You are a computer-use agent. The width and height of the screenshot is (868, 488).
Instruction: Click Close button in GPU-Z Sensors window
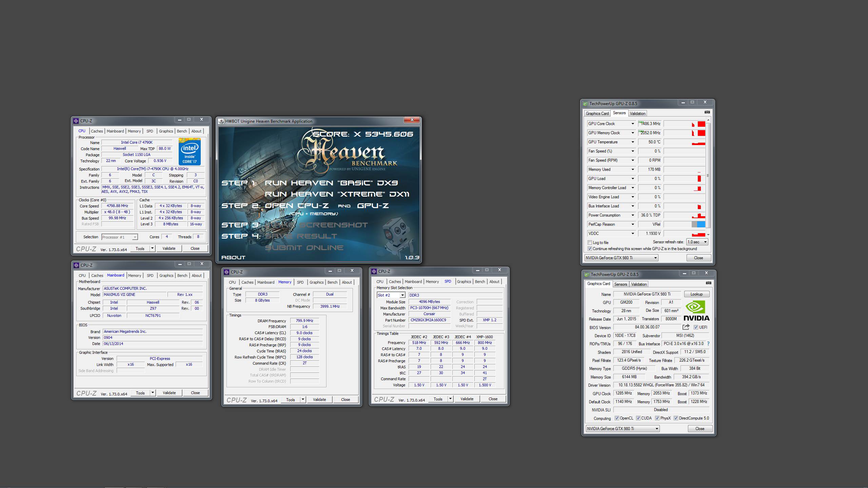[698, 258]
